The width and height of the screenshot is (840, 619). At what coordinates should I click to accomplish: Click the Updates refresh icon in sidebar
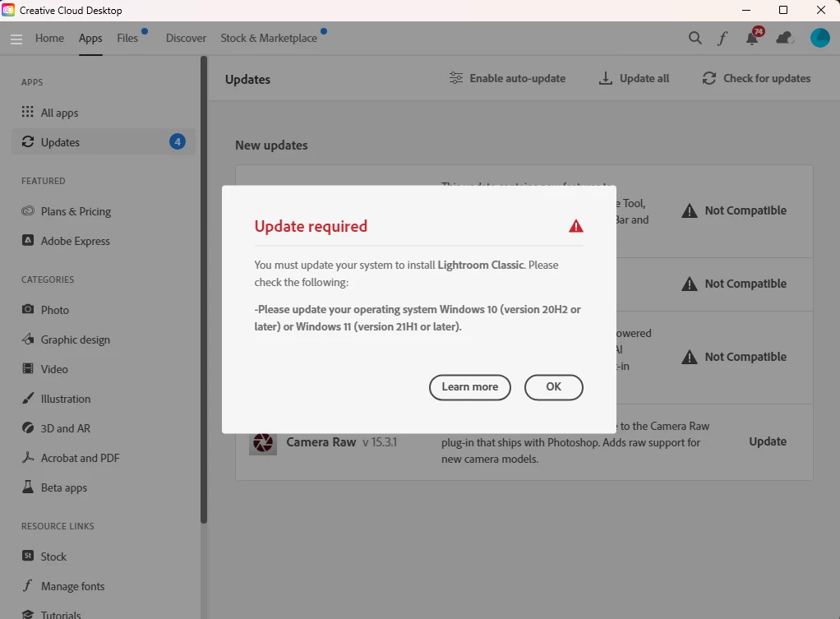(x=28, y=141)
